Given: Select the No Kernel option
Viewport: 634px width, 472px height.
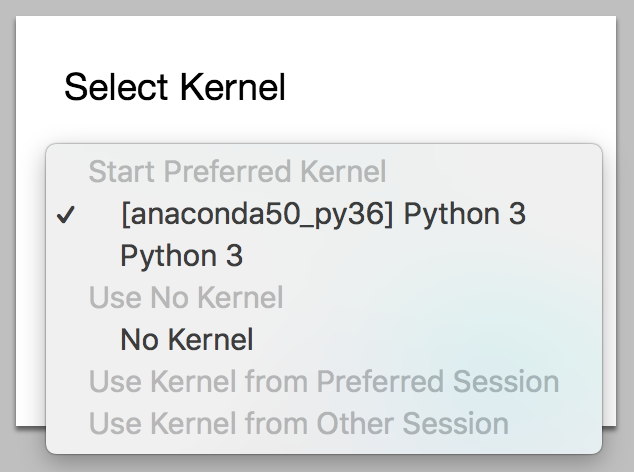Looking at the screenshot, I should click(x=186, y=340).
